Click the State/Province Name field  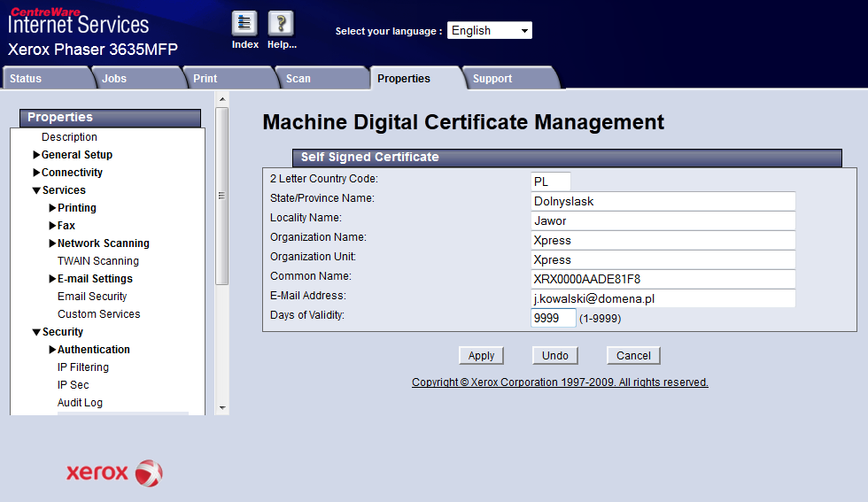click(x=663, y=201)
